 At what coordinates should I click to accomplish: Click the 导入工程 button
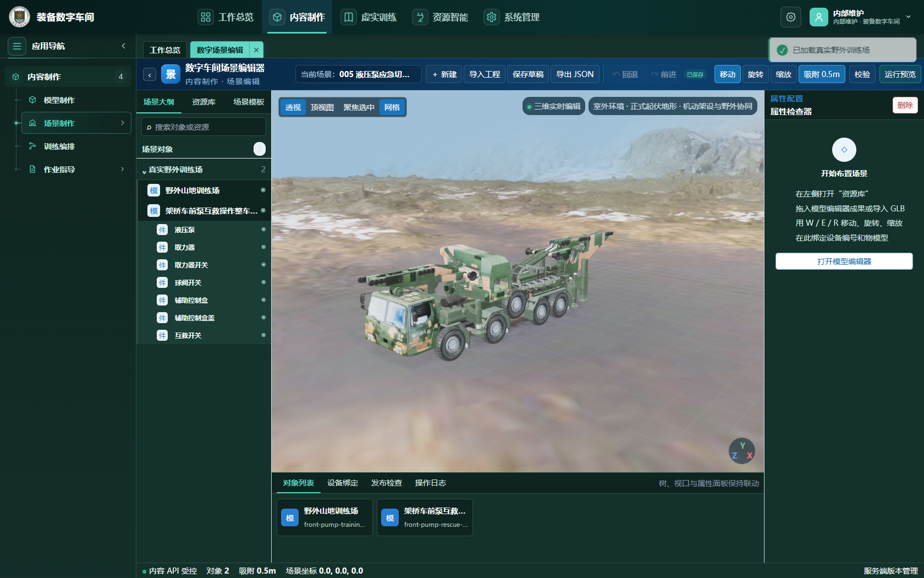point(485,74)
